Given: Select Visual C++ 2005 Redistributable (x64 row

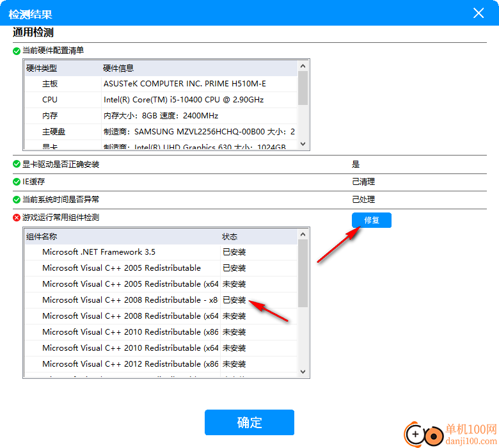Looking at the screenshot, I should (161, 284).
